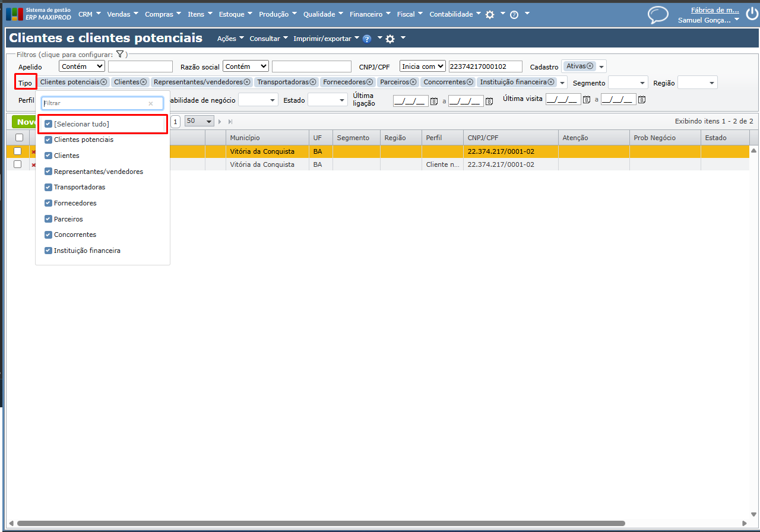760x532 pixels.
Task: Open the Segmento dropdown
Action: pyautogui.click(x=628, y=83)
